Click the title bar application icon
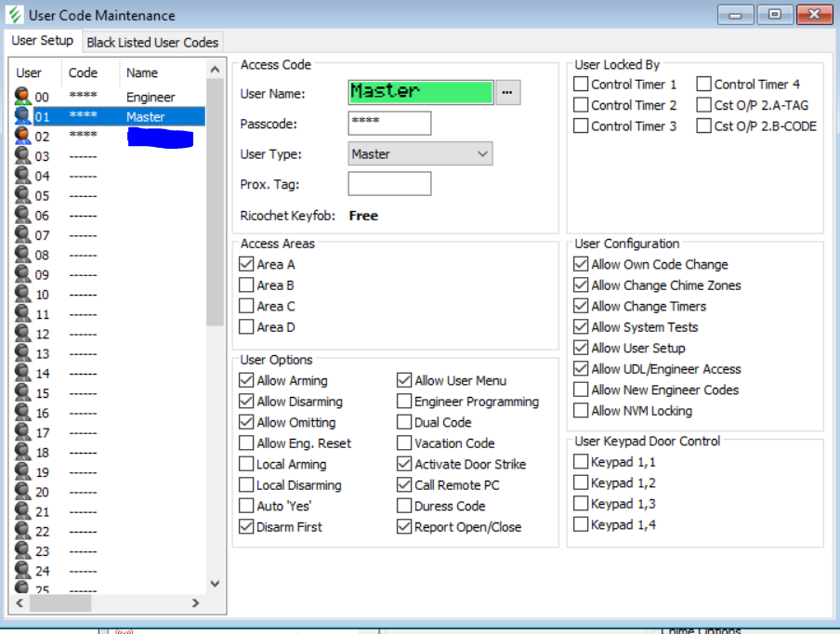The height and width of the screenshot is (634, 840). click(16, 15)
